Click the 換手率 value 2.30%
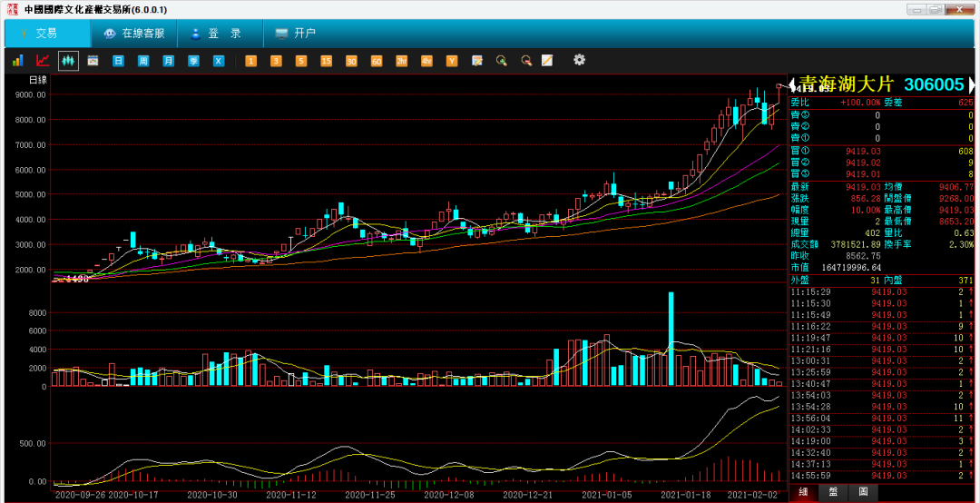The image size is (980, 503). click(963, 244)
